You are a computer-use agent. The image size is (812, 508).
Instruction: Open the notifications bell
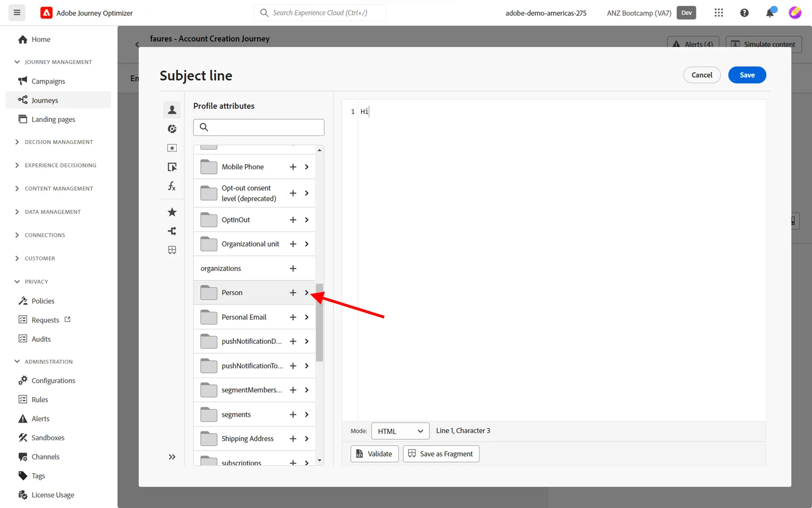(770, 13)
